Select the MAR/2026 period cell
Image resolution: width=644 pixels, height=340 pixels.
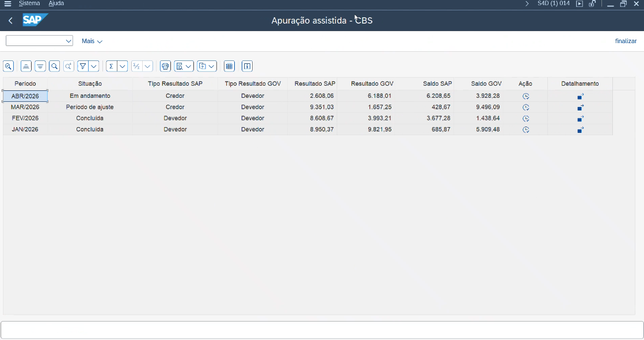click(25, 107)
